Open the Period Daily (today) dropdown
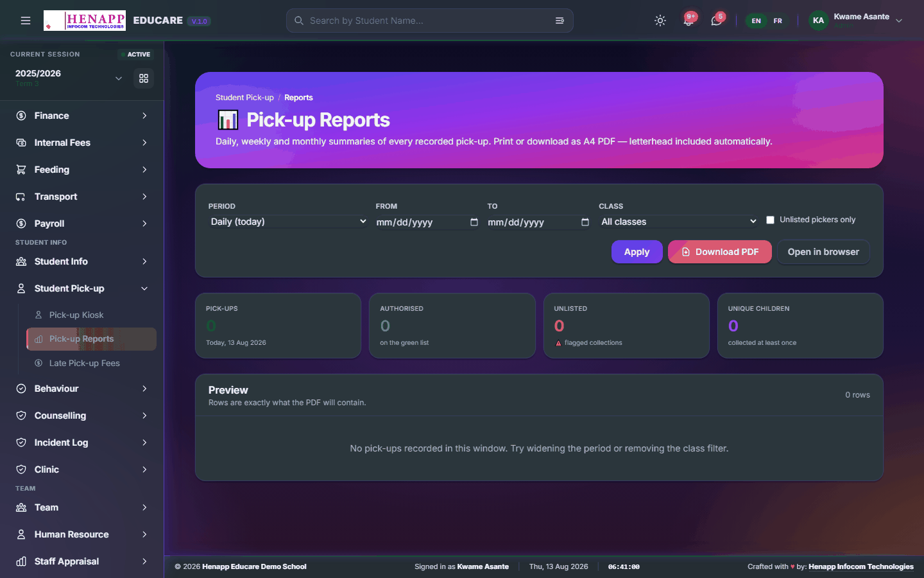The image size is (924, 578). 289,222
